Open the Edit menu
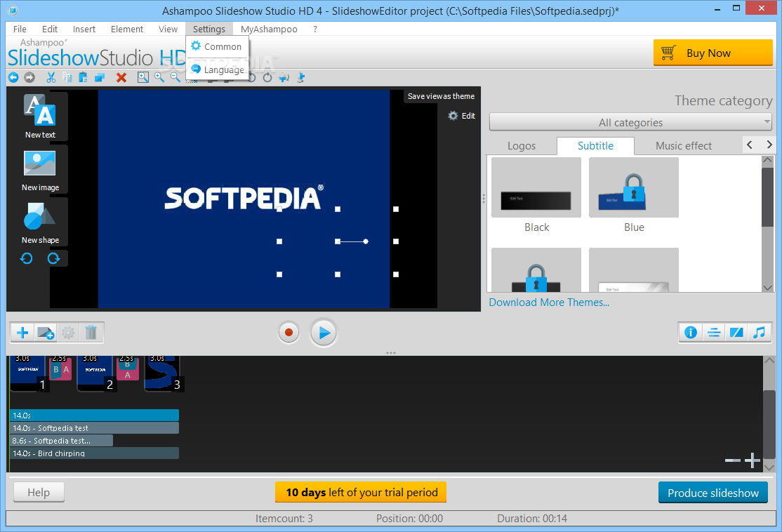Screen dimensions: 782x532 (x=50, y=29)
